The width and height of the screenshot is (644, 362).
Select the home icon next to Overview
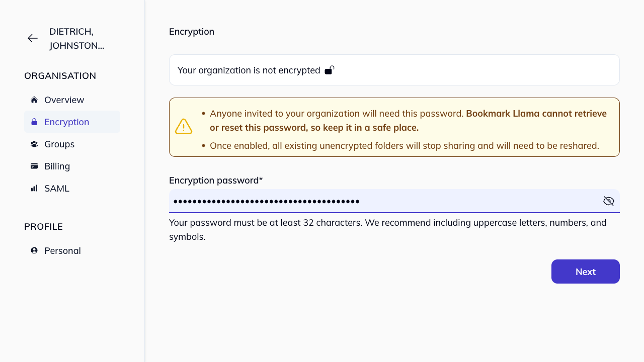pyautogui.click(x=34, y=100)
